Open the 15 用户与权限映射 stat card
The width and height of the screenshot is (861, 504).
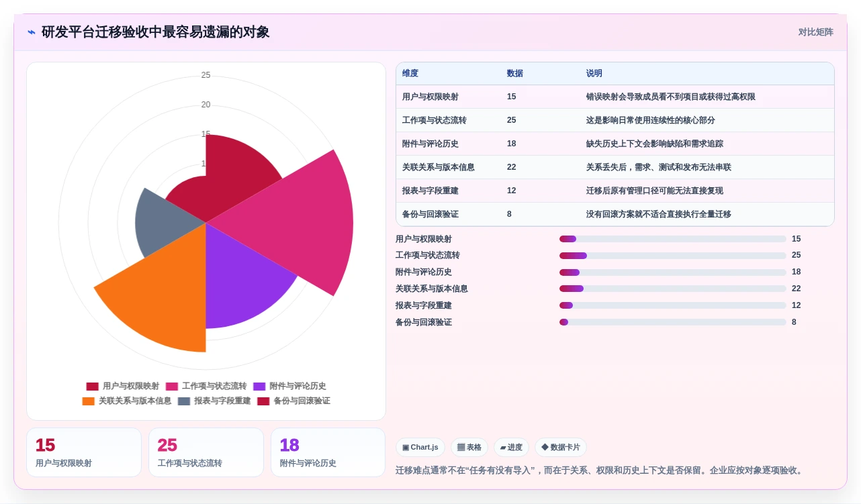84,452
